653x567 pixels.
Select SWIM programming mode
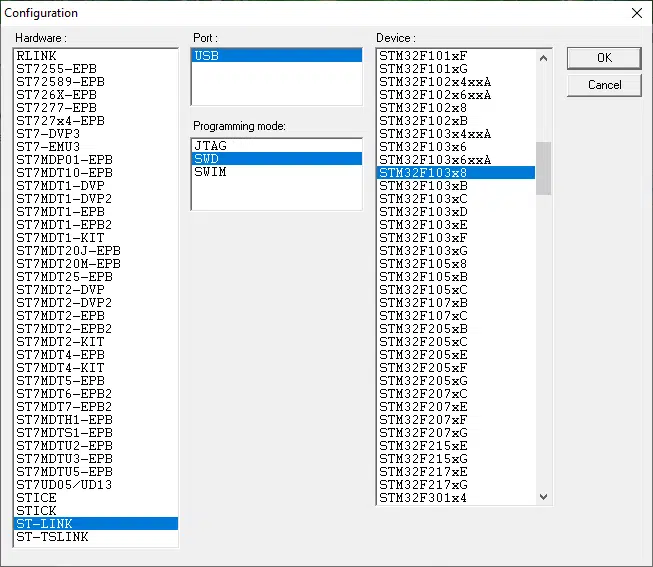click(x=277, y=172)
